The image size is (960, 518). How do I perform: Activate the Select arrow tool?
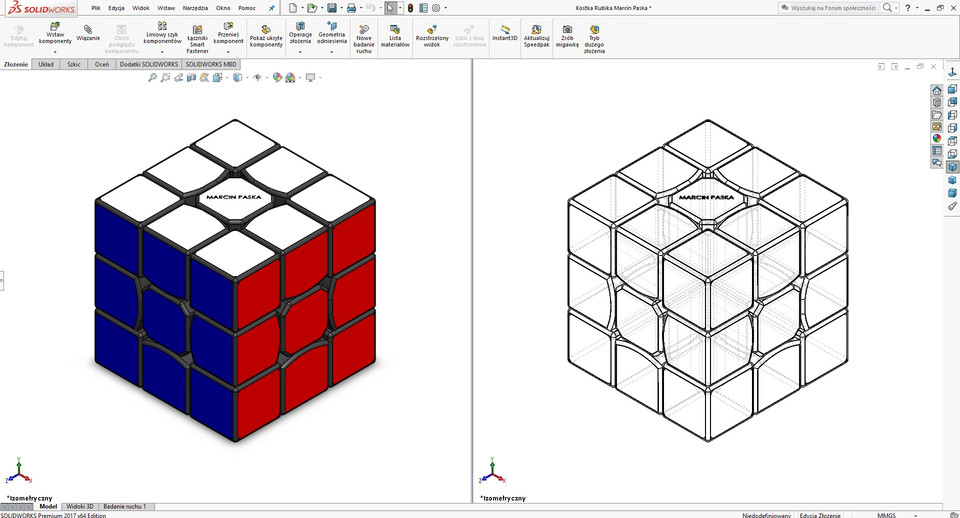point(391,8)
